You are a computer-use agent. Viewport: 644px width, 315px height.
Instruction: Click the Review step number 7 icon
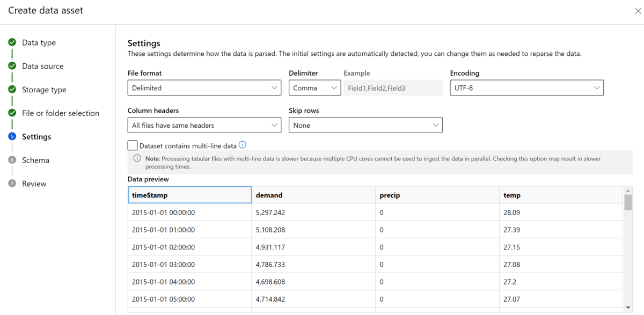point(12,184)
